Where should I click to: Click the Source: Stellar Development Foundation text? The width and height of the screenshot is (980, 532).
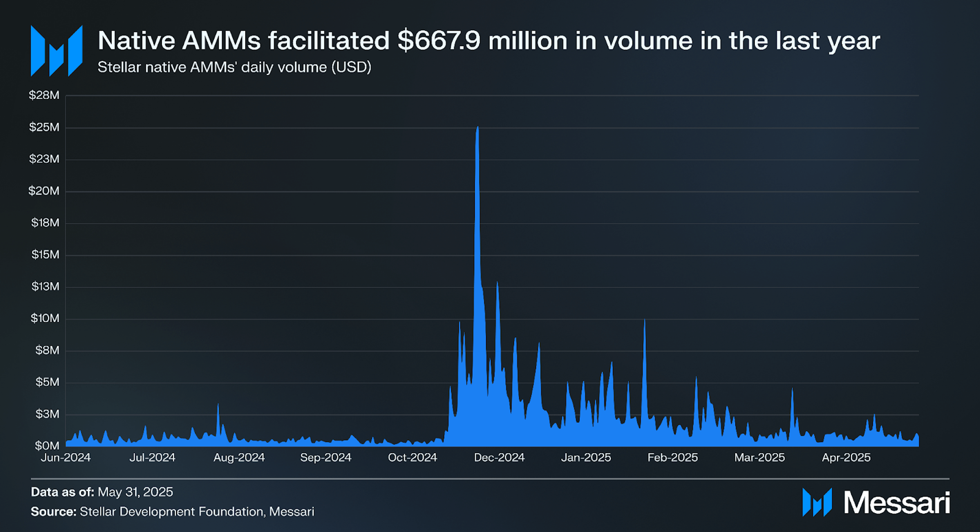(x=172, y=511)
